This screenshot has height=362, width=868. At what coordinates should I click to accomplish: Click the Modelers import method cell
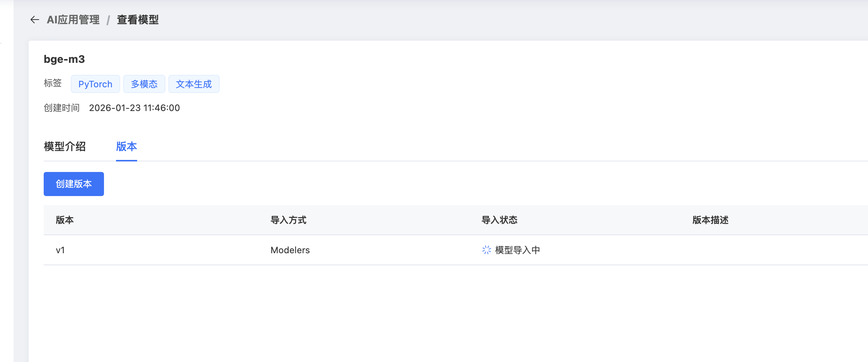(290, 250)
